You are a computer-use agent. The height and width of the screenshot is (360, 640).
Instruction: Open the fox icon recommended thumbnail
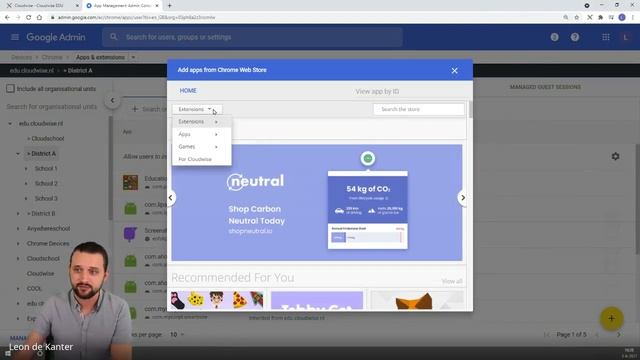[x=417, y=301]
